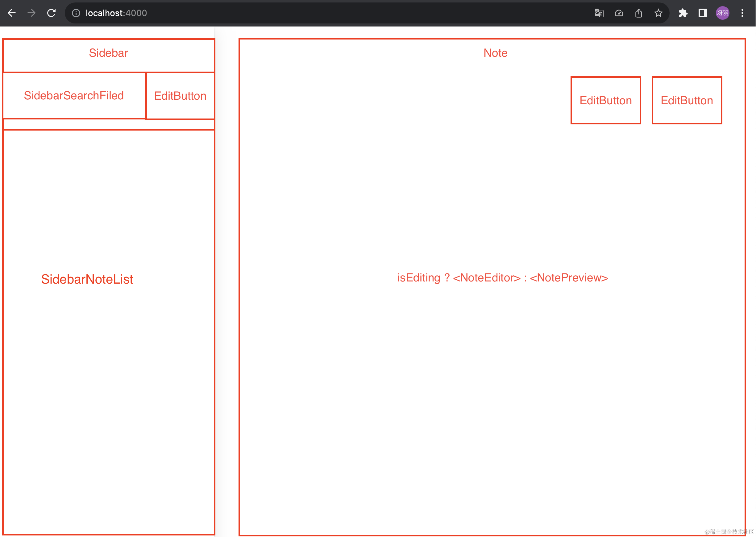Viewport: 756px width, 537px height.
Task: Click the browser back arrow
Action: (x=11, y=13)
